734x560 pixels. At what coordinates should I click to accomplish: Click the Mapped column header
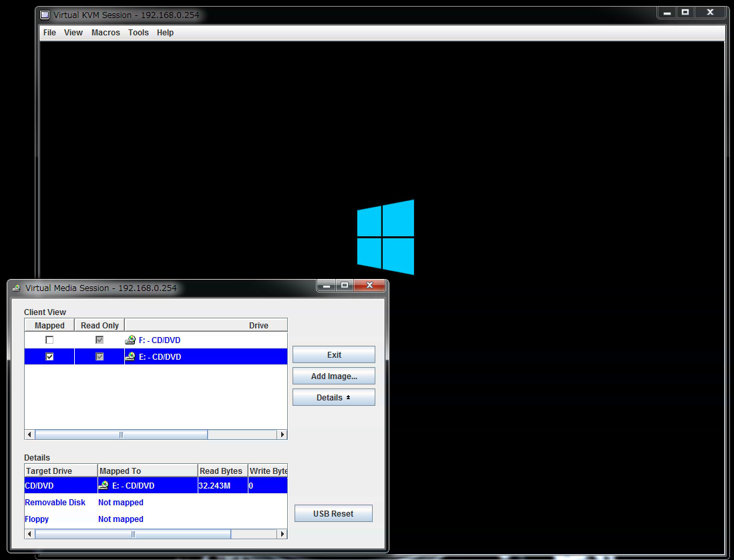tap(49, 326)
